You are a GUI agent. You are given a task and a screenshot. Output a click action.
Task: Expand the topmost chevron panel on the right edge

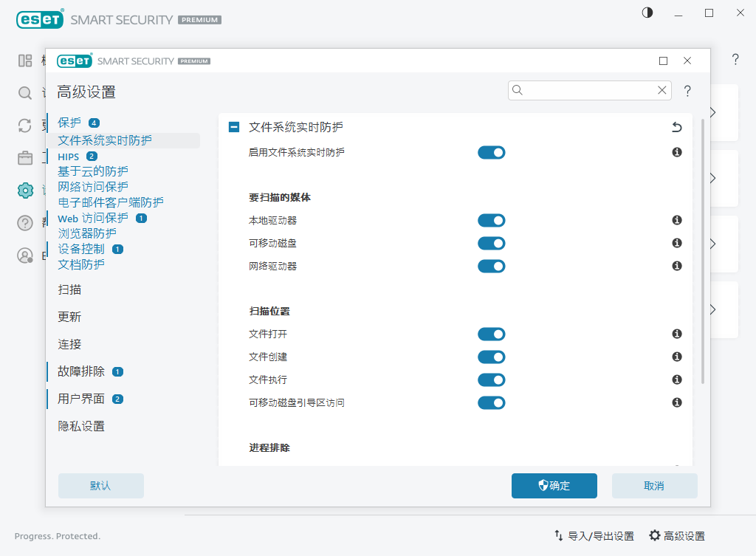(x=712, y=112)
